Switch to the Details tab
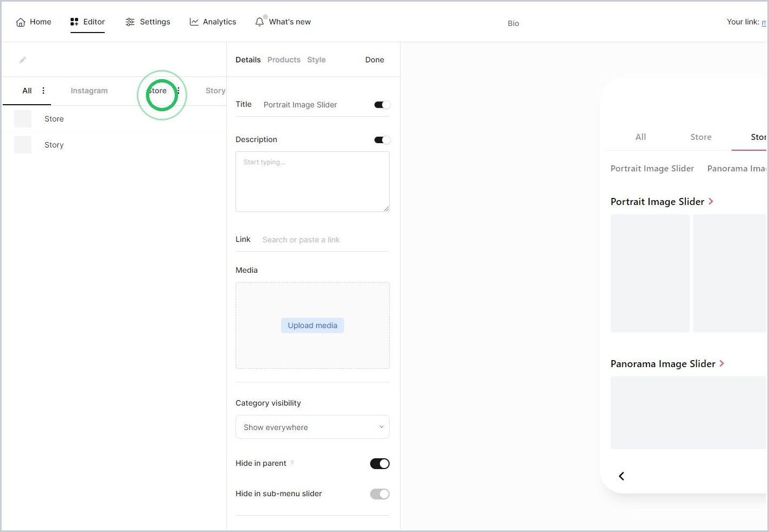Screen dimensions: 769x532 248,60
